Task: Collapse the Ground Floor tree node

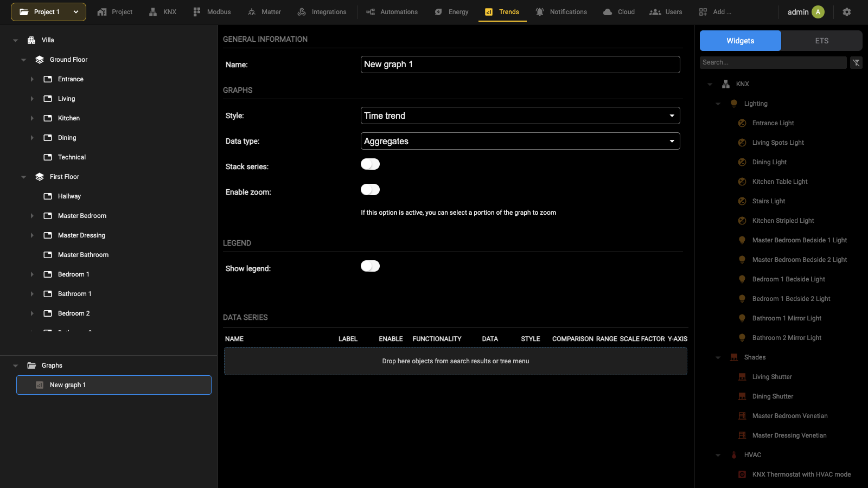Action: tap(23, 60)
